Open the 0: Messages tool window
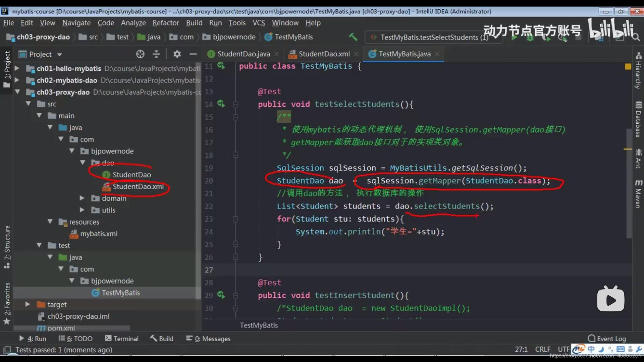 (x=208, y=339)
